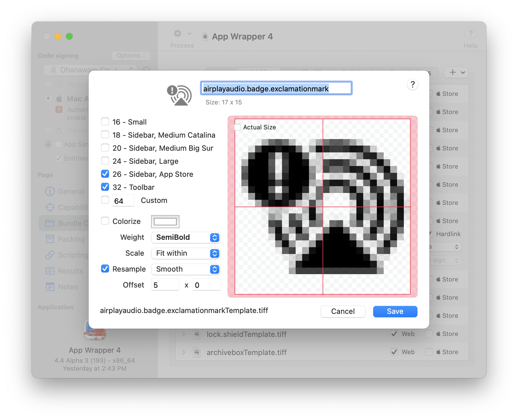
Task: Open the Resample Smooth dropdown
Action: coord(186,269)
